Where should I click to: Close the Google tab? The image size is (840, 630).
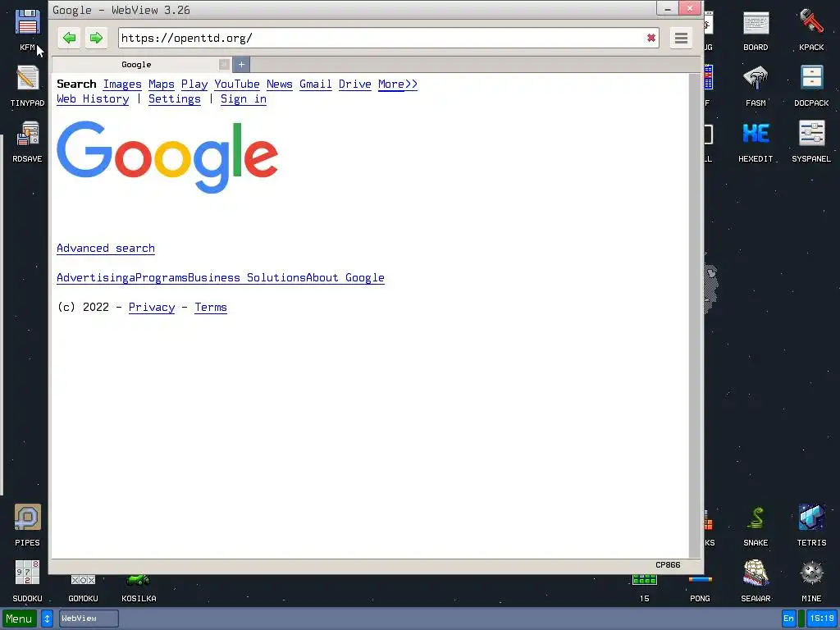tap(224, 64)
